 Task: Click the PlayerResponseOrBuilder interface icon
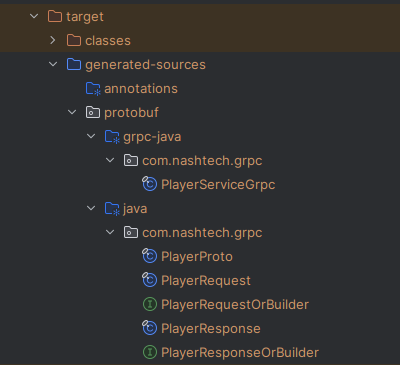150,352
